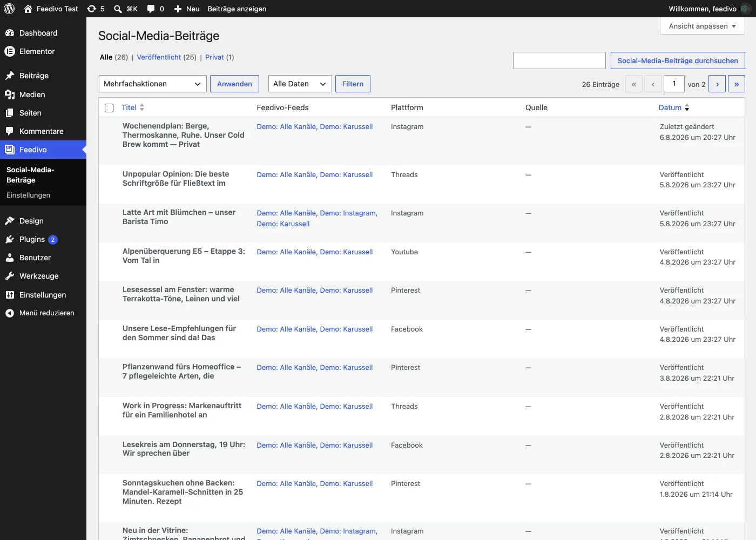Click Demo: Alle Kanäle in the Wochenendplan row
The image size is (756, 540).
pyautogui.click(x=286, y=127)
